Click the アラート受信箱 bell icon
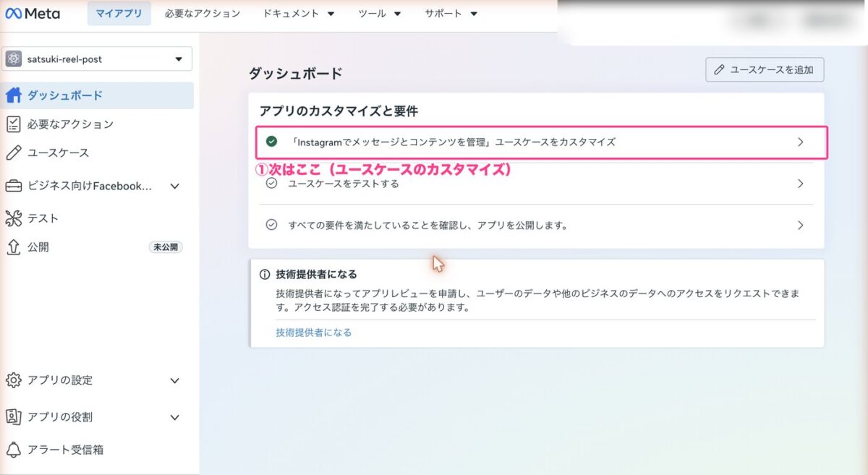This screenshot has width=868, height=475. point(13,450)
